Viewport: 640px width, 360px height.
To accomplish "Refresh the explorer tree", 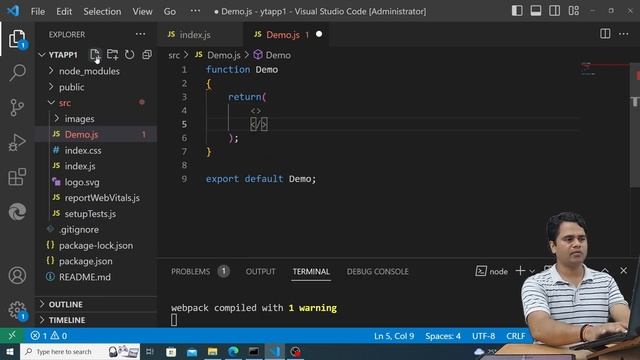I will [129, 54].
